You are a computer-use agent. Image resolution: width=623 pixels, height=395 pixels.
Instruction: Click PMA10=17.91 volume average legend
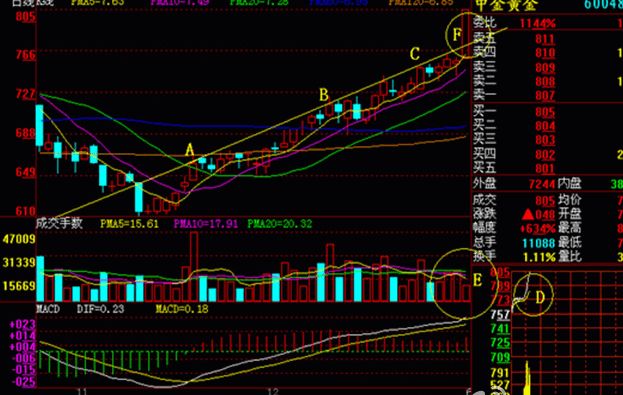206,224
